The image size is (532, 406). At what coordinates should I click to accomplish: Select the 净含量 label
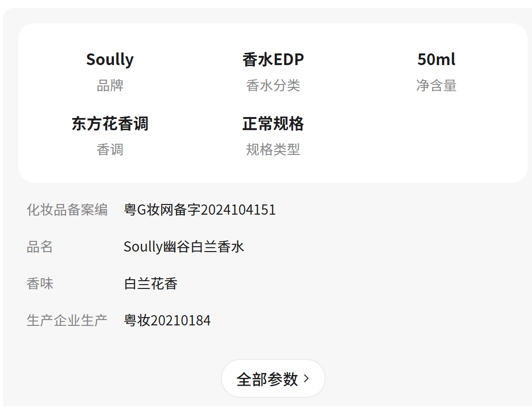click(x=436, y=85)
